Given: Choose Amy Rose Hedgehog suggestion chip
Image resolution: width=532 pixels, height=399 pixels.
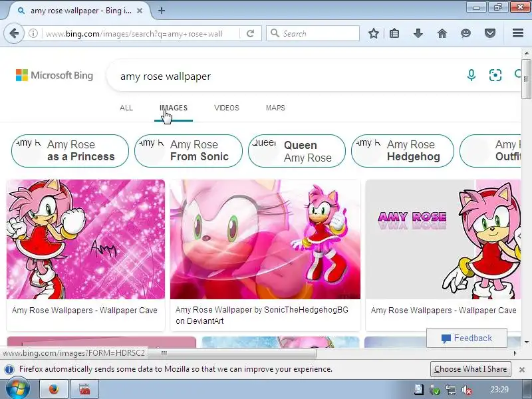Looking at the screenshot, I should [x=402, y=151].
